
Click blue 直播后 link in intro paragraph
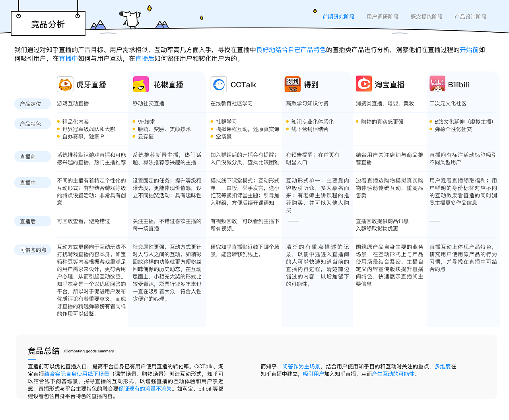click(x=145, y=58)
